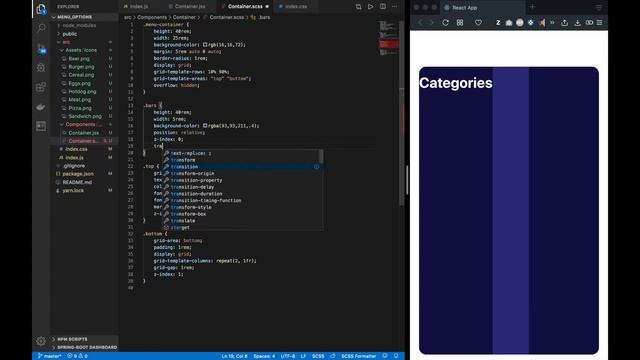The image size is (640, 360).
Task: Open the tab search menu in browser
Action: pyautogui.click(x=599, y=7)
